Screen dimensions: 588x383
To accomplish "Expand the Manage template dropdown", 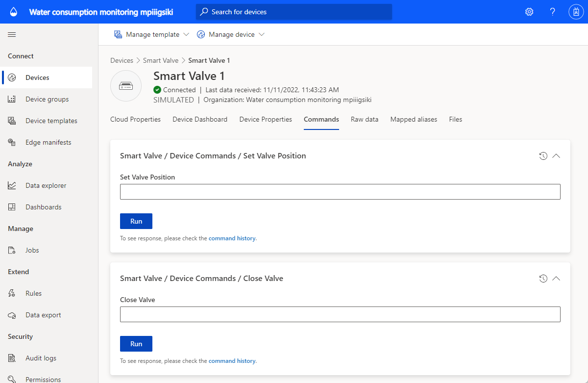I will (x=151, y=34).
